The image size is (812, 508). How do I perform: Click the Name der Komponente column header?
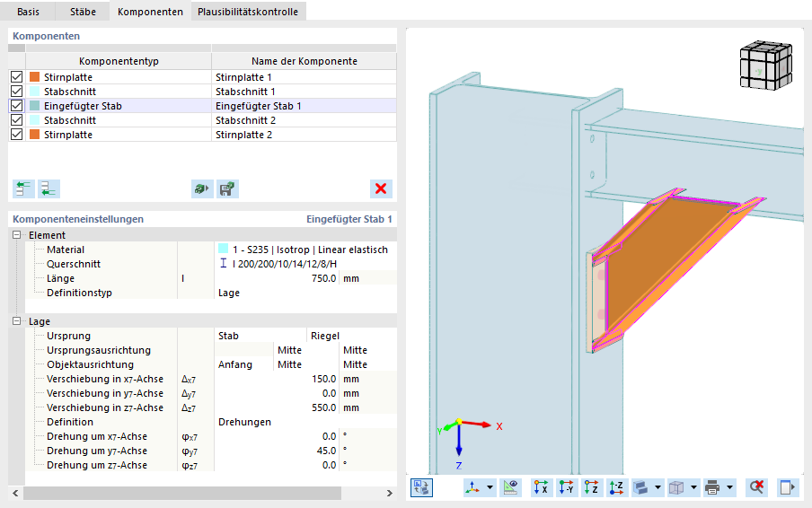[x=304, y=61]
